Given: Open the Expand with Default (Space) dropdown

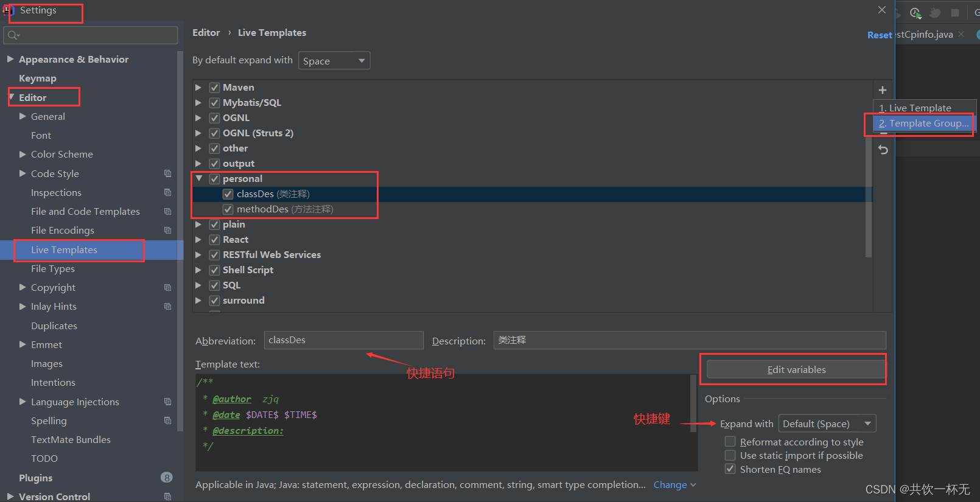Looking at the screenshot, I should (x=827, y=424).
